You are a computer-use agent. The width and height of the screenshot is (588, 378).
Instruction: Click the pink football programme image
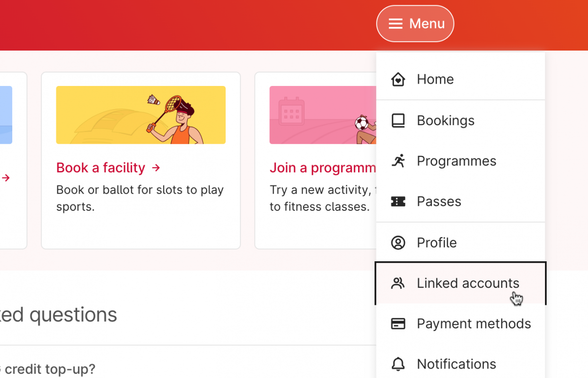(323, 115)
